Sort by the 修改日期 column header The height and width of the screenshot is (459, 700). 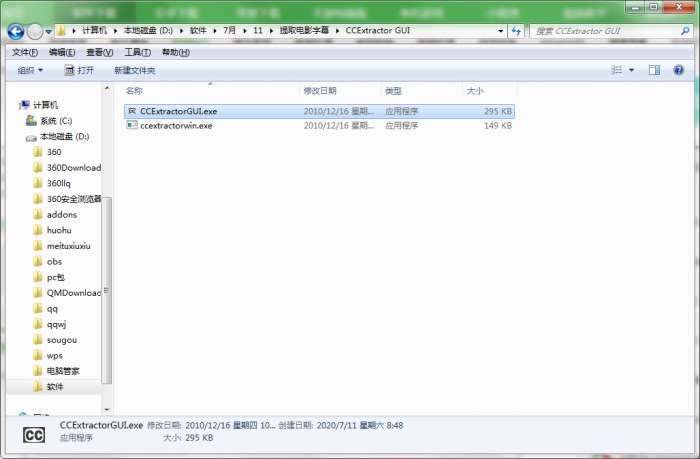tap(340, 91)
